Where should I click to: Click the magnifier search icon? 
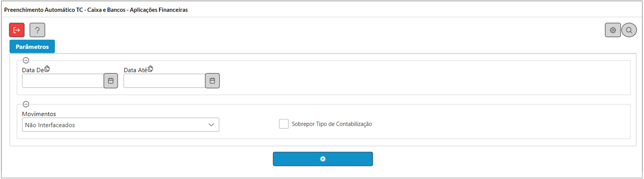tap(629, 30)
